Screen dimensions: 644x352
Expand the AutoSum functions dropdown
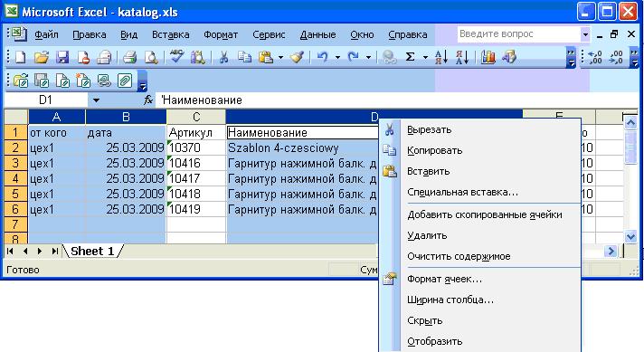pyautogui.click(x=425, y=58)
